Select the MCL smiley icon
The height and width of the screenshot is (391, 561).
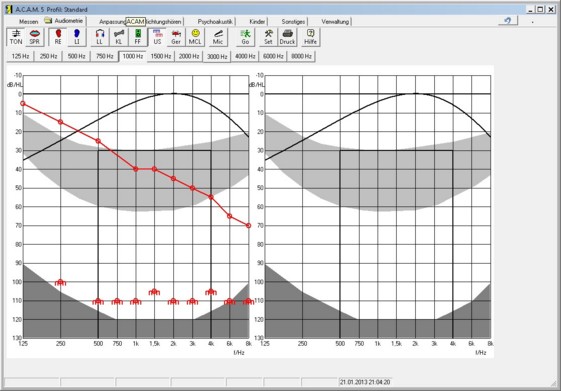pyautogui.click(x=195, y=37)
